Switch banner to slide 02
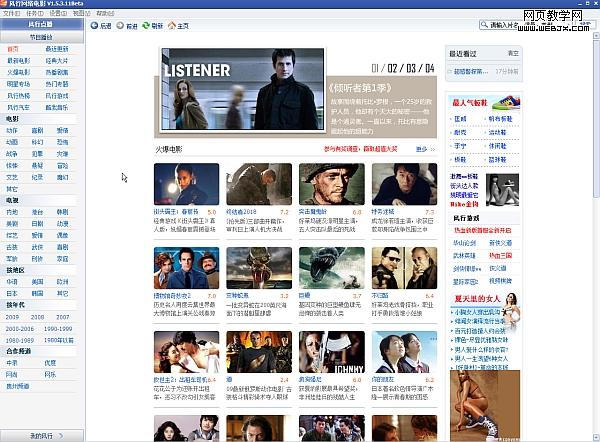Screen dimensions: 600x442 [393, 68]
